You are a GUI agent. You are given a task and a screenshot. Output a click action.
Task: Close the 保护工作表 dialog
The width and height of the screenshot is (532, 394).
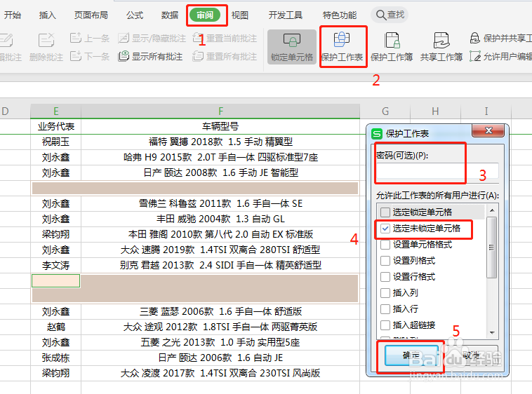pos(488,130)
